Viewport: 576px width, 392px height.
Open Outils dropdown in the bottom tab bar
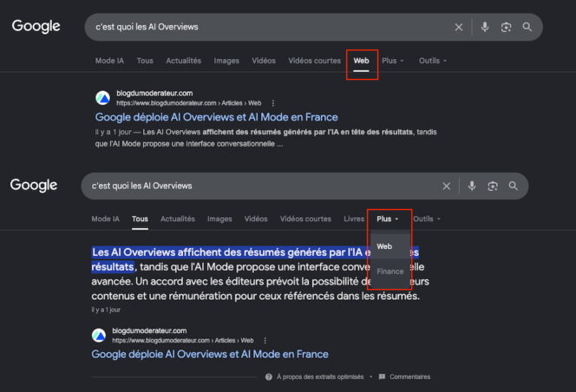(x=427, y=219)
